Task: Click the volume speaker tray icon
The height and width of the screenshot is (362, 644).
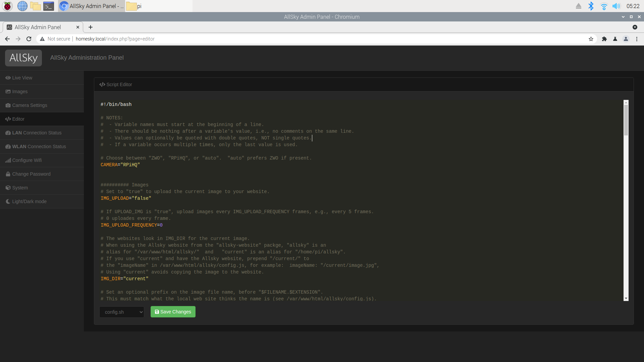Action: point(616,6)
